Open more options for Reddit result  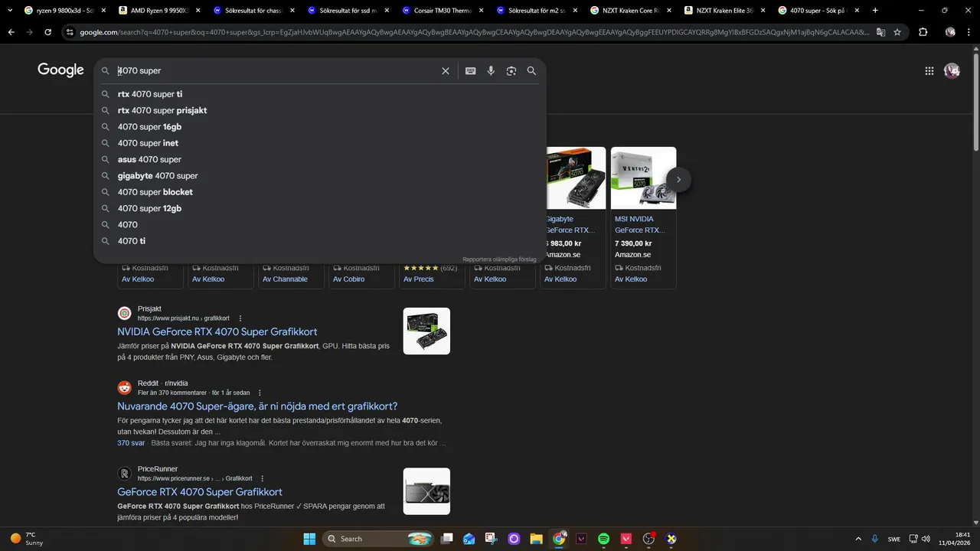point(260,393)
